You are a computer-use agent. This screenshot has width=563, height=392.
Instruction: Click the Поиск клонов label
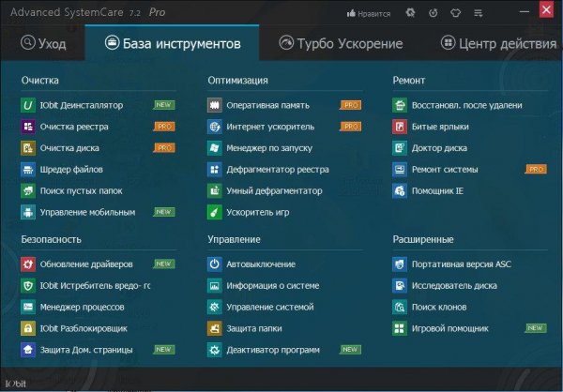pos(439,307)
